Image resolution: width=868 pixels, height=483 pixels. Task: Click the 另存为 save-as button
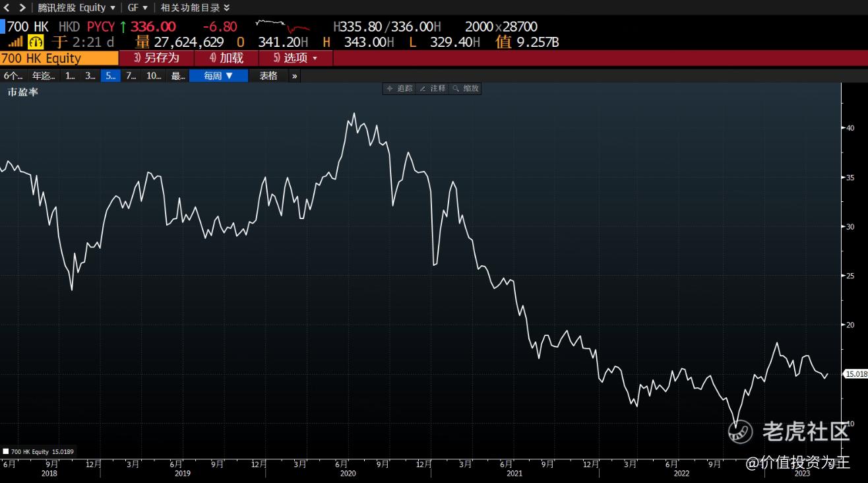click(x=157, y=58)
